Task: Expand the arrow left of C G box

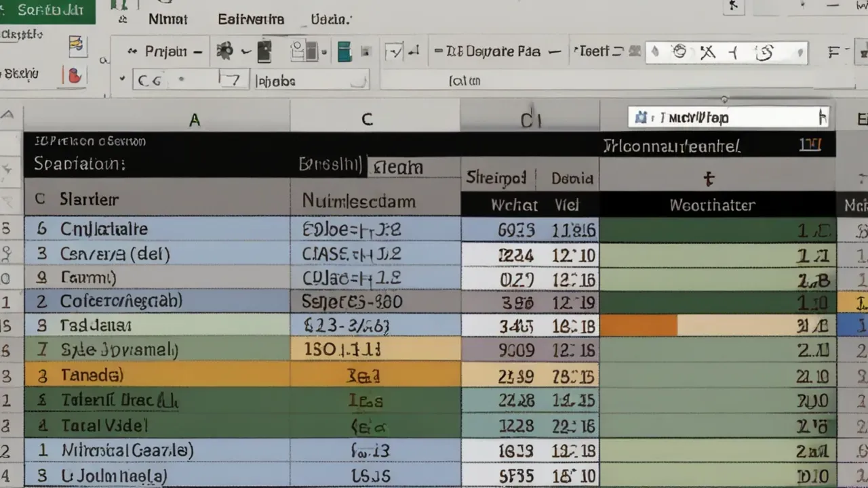Action: [122, 79]
